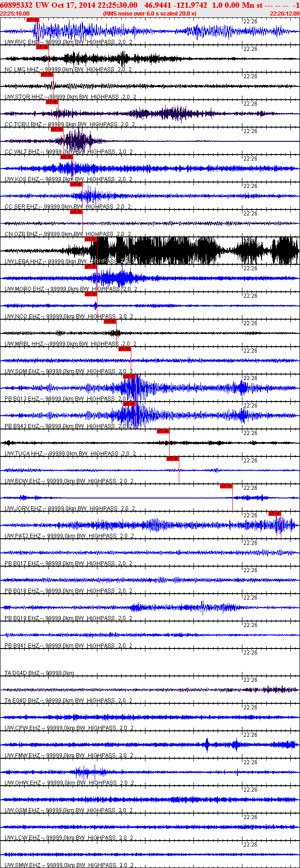Select the 'PB B013 EHZ' station label
The height and width of the screenshot is (868, 300).
pos(22,399)
